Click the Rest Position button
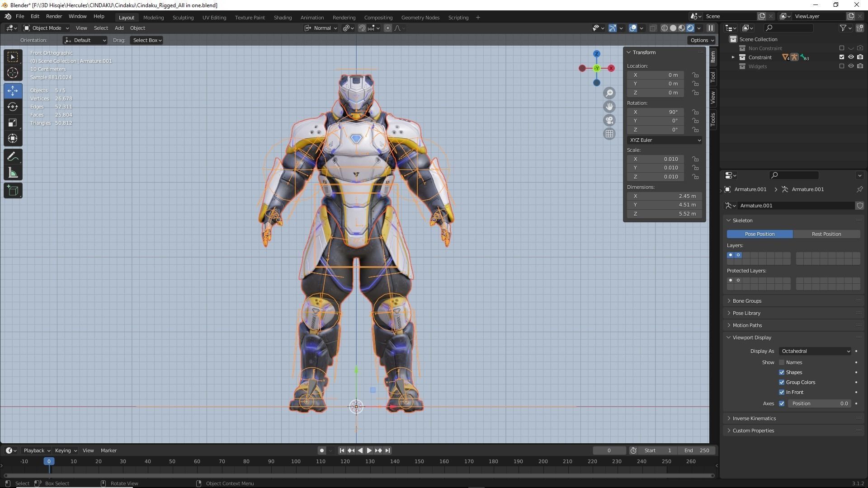Viewport: 868px width, 488px height. [826, 234]
